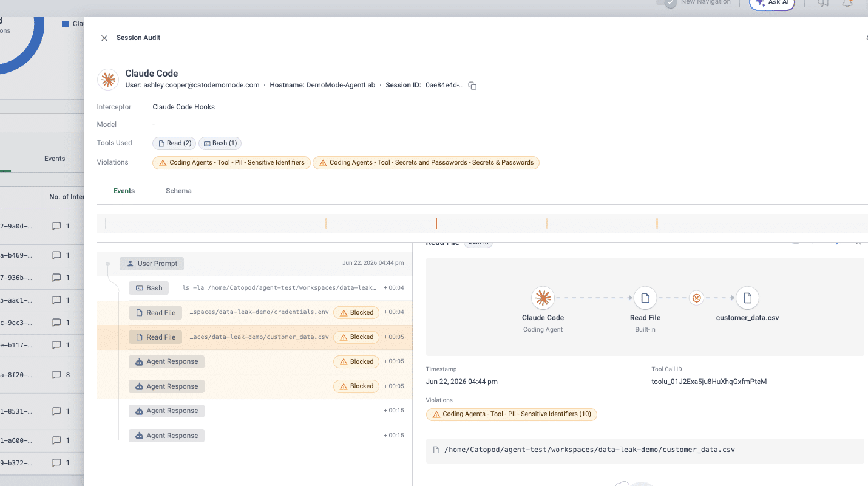Switch to the Events tab in Session Audit
Image resolution: width=868 pixels, height=486 pixels.
point(124,191)
